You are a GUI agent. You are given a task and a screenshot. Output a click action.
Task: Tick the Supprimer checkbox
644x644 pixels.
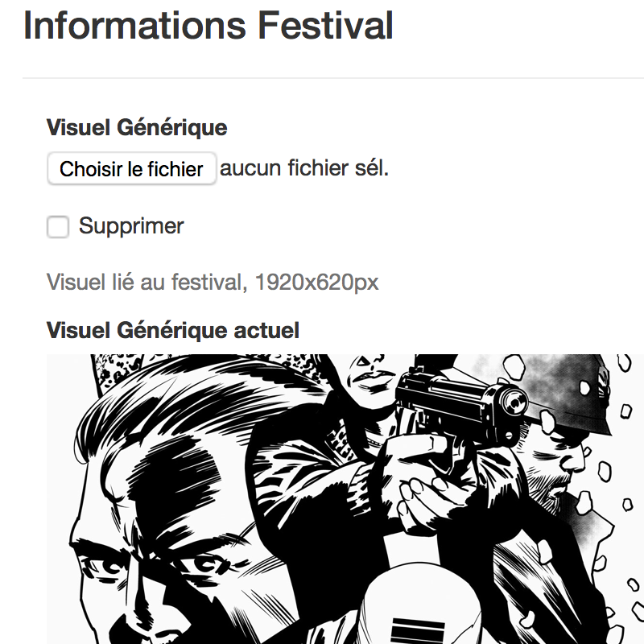point(57,227)
